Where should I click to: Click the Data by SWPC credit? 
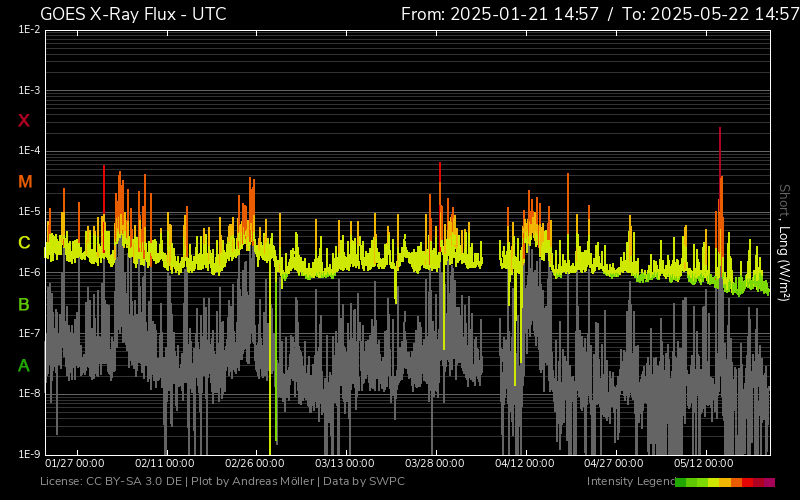[364, 481]
